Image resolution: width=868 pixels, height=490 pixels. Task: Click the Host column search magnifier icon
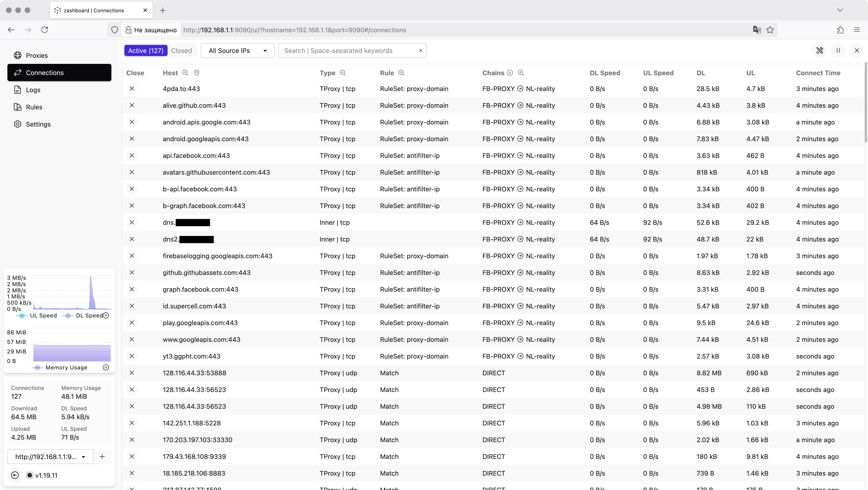(185, 73)
